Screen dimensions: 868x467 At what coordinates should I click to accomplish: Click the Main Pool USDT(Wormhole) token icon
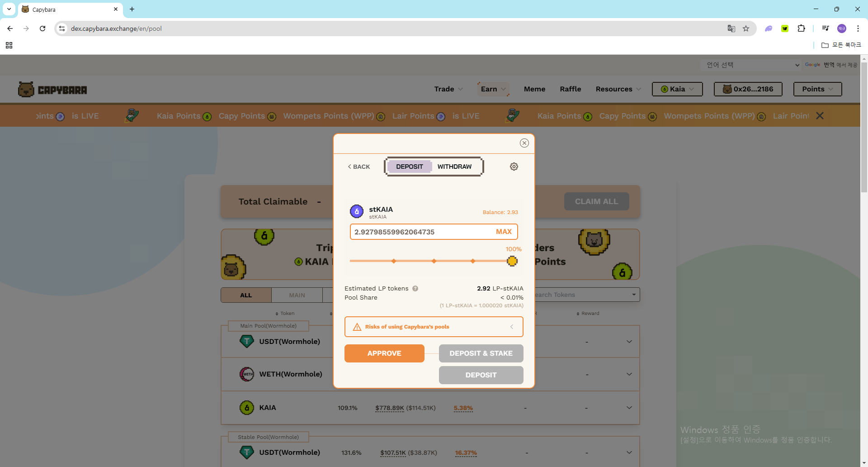247,341
